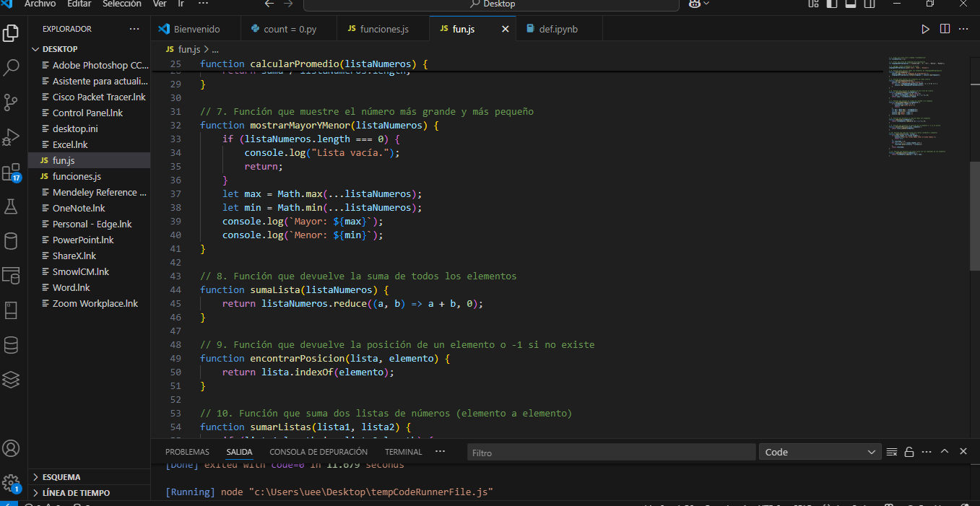Open the Run and Debug view
The height and width of the screenshot is (506, 980).
click(x=11, y=137)
